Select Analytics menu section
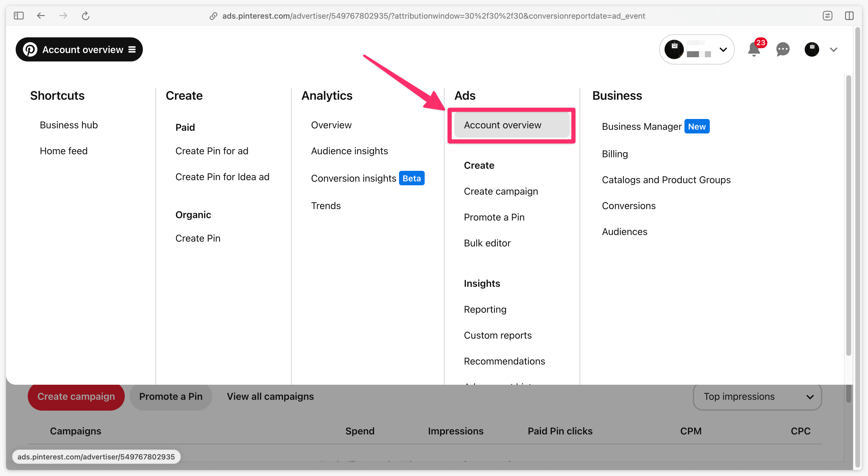Viewport: 868px width, 476px height. tap(326, 96)
